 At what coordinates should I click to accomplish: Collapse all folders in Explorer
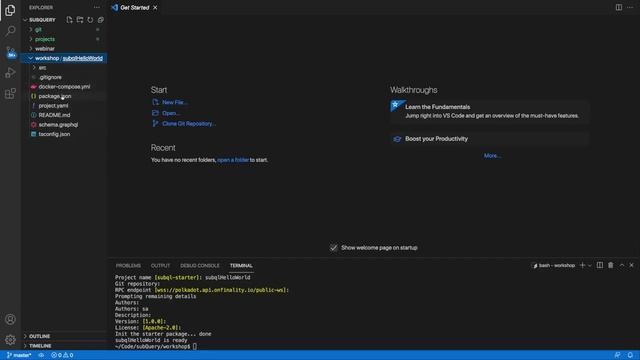101,20
